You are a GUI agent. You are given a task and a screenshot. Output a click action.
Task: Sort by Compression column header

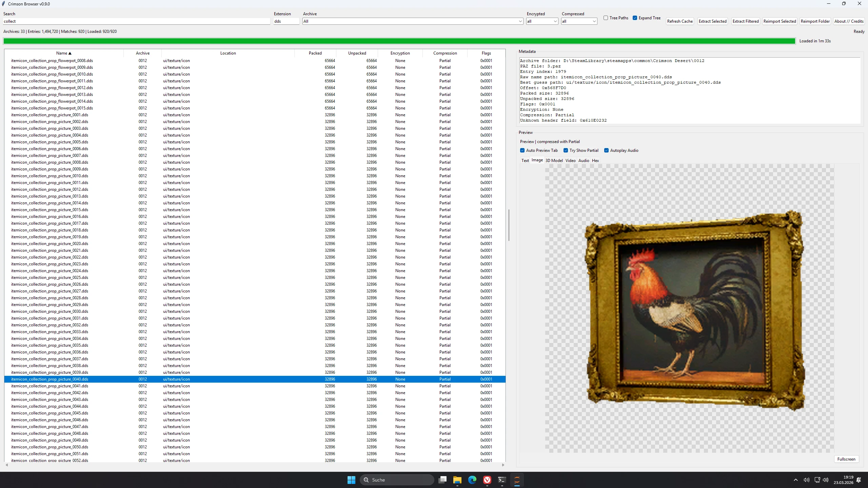pos(445,53)
